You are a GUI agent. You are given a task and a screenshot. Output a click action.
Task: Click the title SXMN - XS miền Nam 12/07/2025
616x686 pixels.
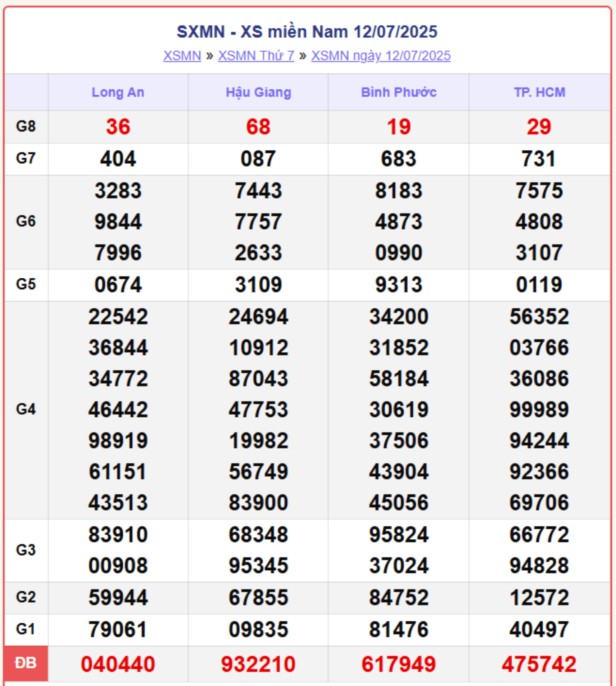tap(307, 32)
